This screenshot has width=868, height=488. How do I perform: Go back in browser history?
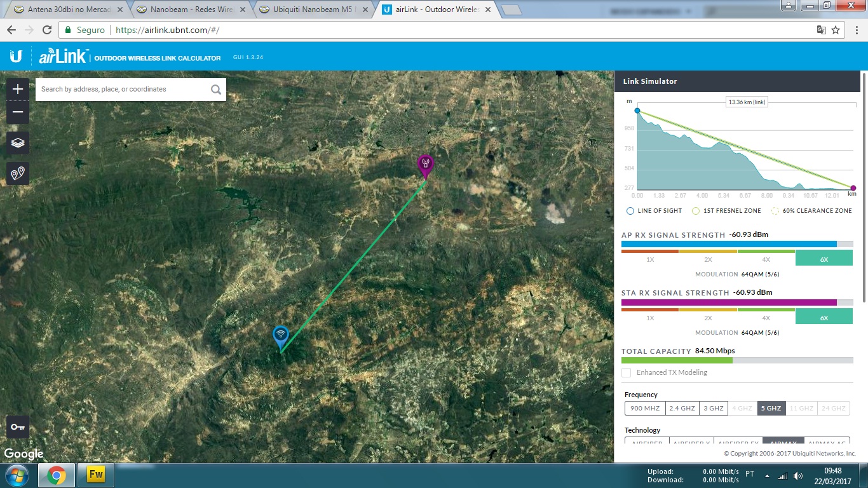pyautogui.click(x=11, y=30)
